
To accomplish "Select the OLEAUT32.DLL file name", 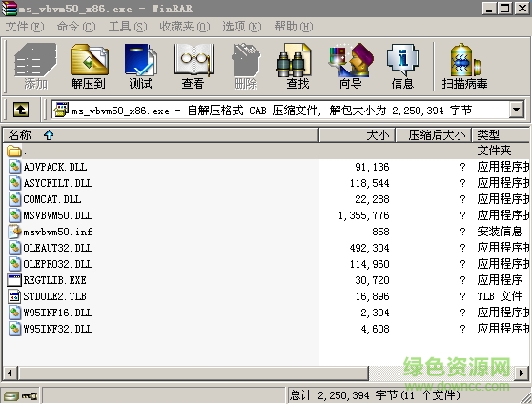I will coord(58,248).
